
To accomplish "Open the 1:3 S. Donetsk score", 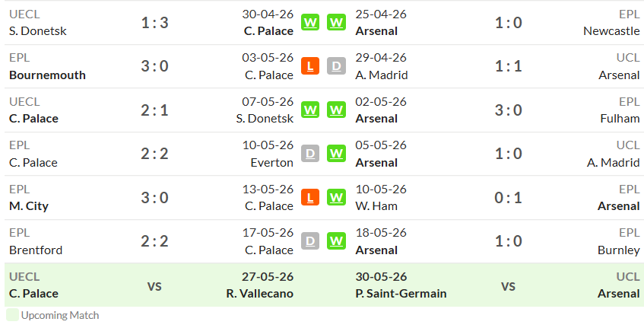I will click(155, 23).
